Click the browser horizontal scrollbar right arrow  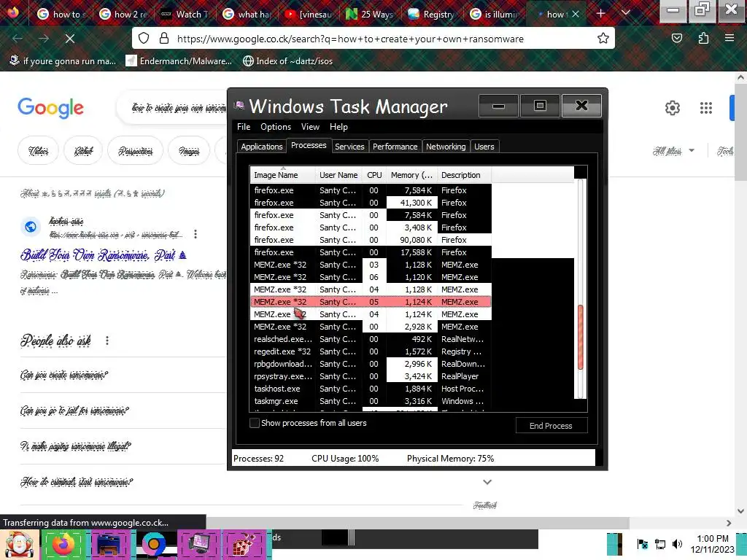pyautogui.click(x=729, y=523)
